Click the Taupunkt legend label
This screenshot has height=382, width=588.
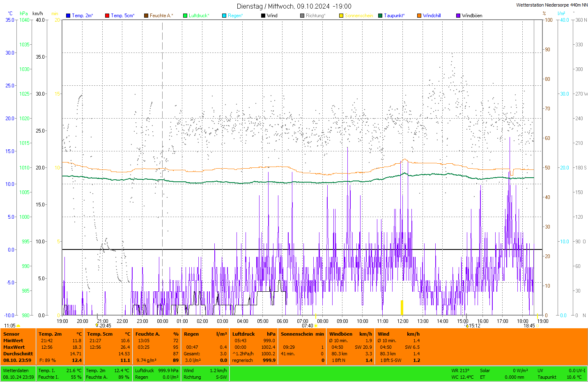click(x=394, y=16)
